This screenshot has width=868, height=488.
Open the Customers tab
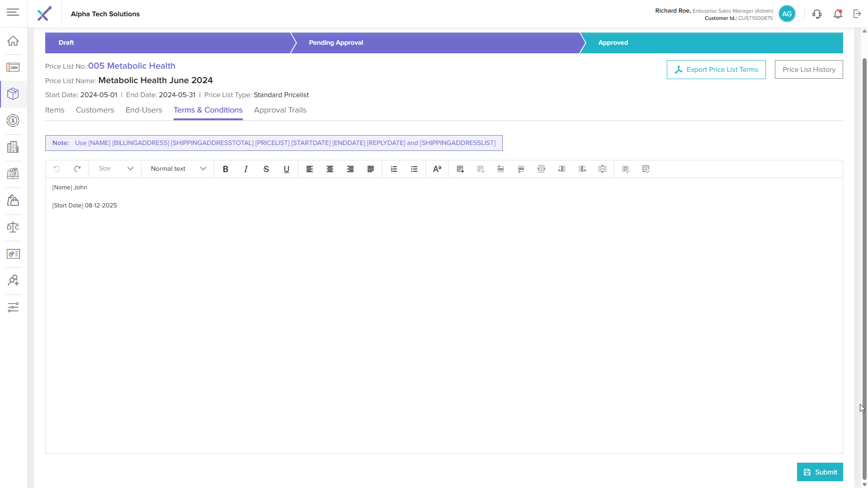[x=95, y=110]
